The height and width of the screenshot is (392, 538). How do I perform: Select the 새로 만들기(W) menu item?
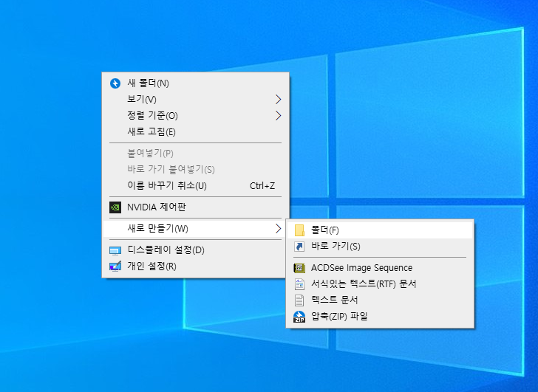tap(196, 229)
